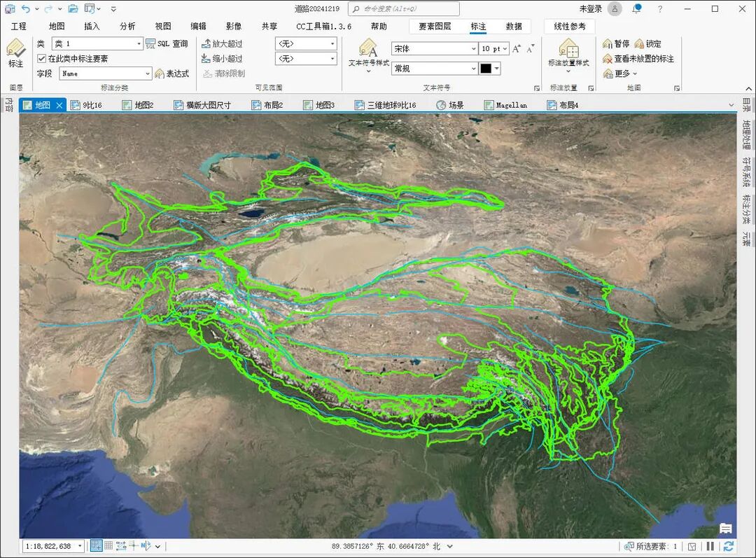This screenshot has height=558, width=756.
Task: Click the command search input field
Action: (x=404, y=8)
